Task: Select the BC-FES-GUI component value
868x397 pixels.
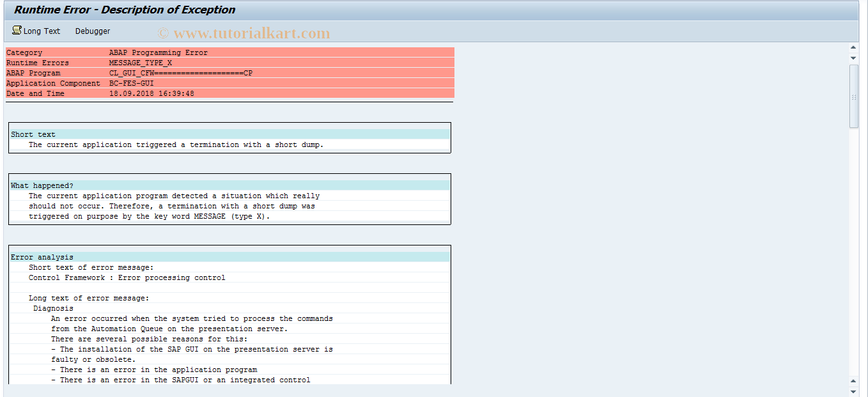Action: [132, 83]
